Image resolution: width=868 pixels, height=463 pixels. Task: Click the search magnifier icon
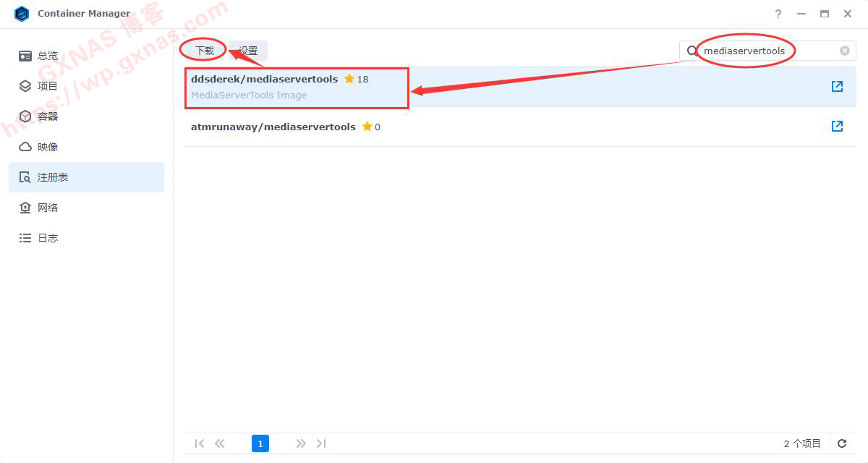click(x=692, y=51)
